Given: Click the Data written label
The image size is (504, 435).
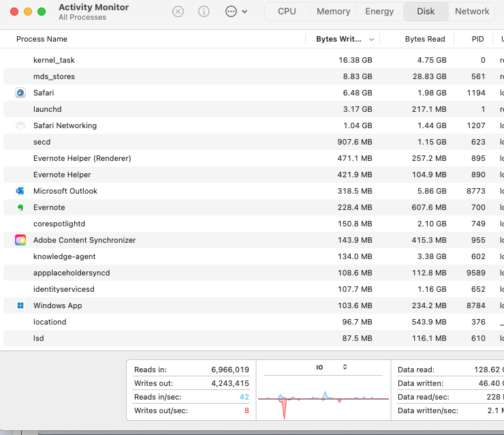Looking at the screenshot, I should tap(420, 383).
